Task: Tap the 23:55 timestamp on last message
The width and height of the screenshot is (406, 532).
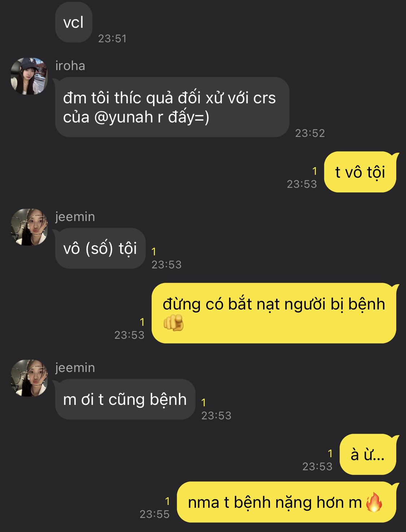Action: tap(154, 514)
